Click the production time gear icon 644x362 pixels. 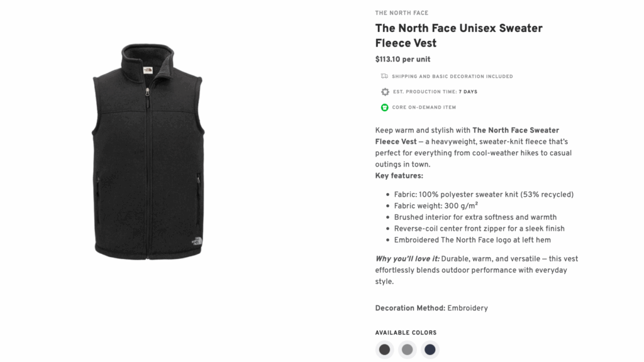point(385,92)
